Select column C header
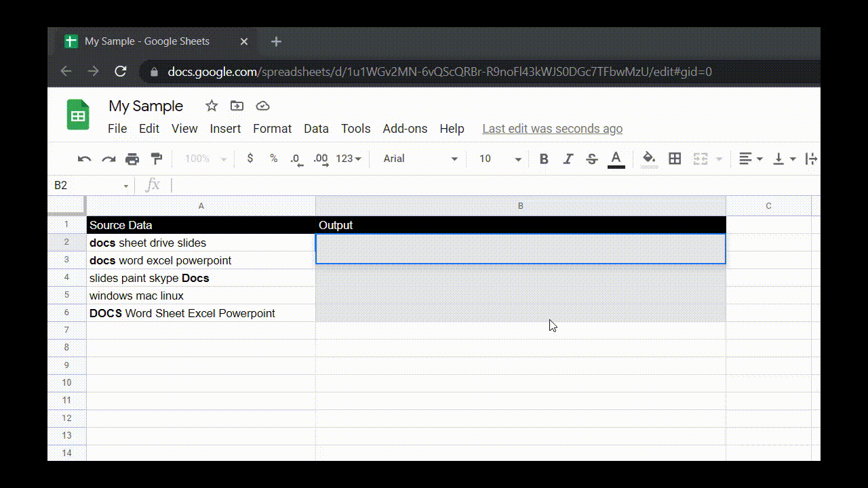The height and width of the screenshot is (488, 868). [768, 206]
